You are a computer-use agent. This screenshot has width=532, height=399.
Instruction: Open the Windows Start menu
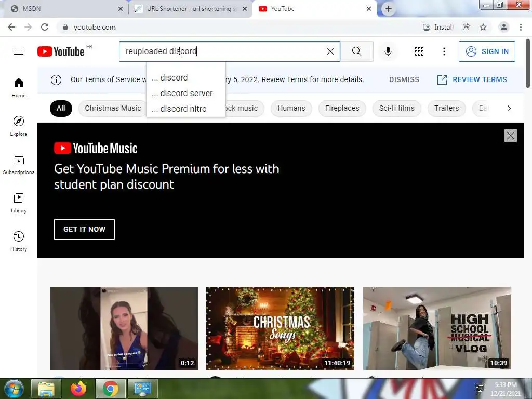[14, 389]
